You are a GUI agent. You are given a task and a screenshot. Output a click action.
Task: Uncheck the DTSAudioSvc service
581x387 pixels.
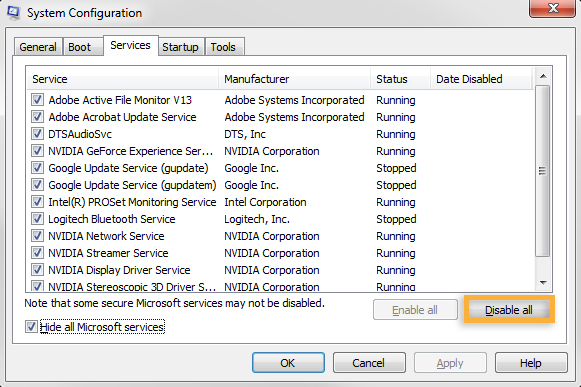click(x=37, y=134)
